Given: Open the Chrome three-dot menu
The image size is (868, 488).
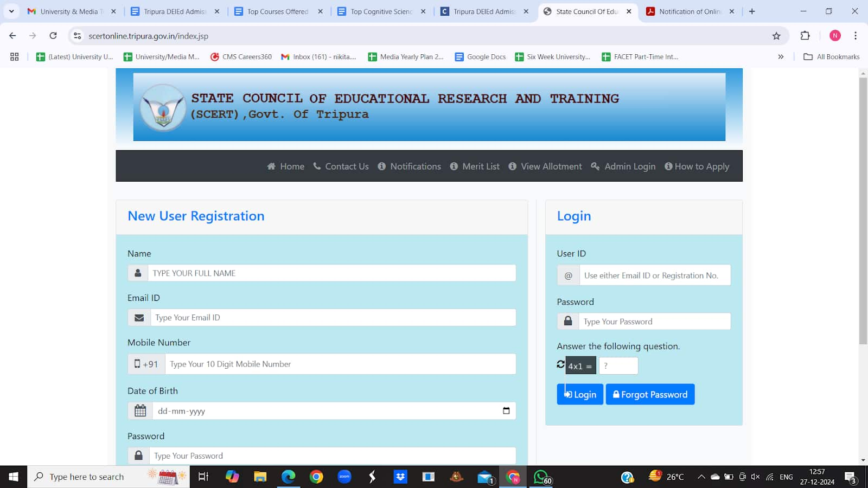Looking at the screenshot, I should (x=856, y=36).
